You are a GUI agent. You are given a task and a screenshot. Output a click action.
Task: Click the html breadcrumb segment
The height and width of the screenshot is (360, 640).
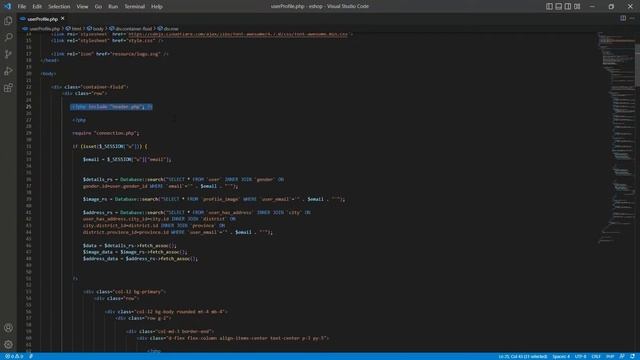pyautogui.click(x=76, y=29)
